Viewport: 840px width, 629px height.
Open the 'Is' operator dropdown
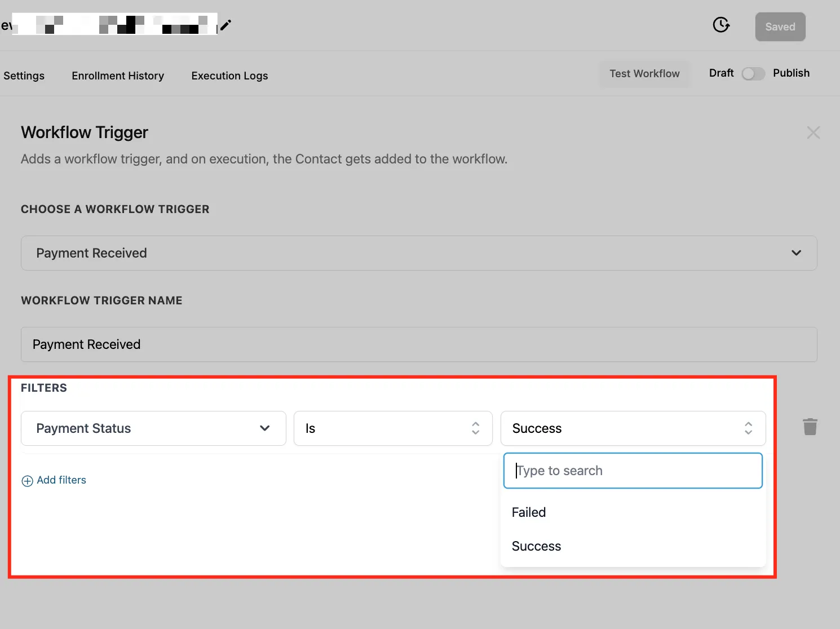[x=393, y=428]
